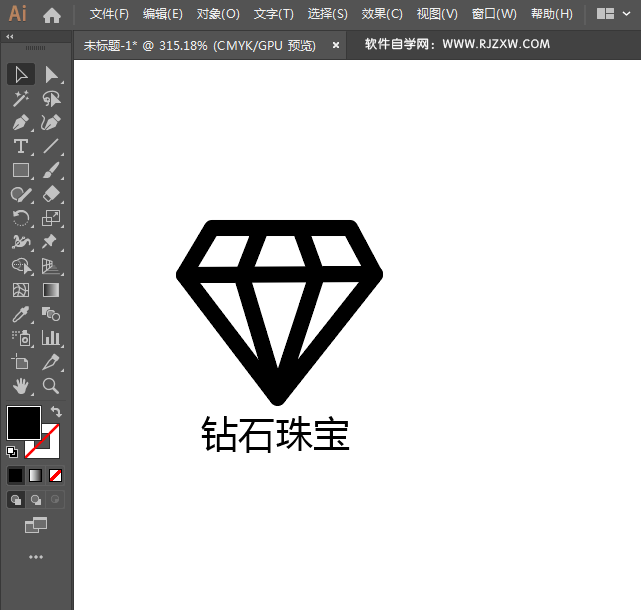Activate the Curvature tool
Viewport: 641px width, 610px height.
52,122
